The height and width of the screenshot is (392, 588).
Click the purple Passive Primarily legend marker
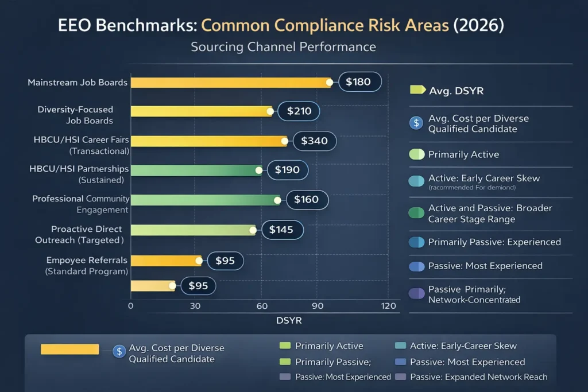(415, 294)
